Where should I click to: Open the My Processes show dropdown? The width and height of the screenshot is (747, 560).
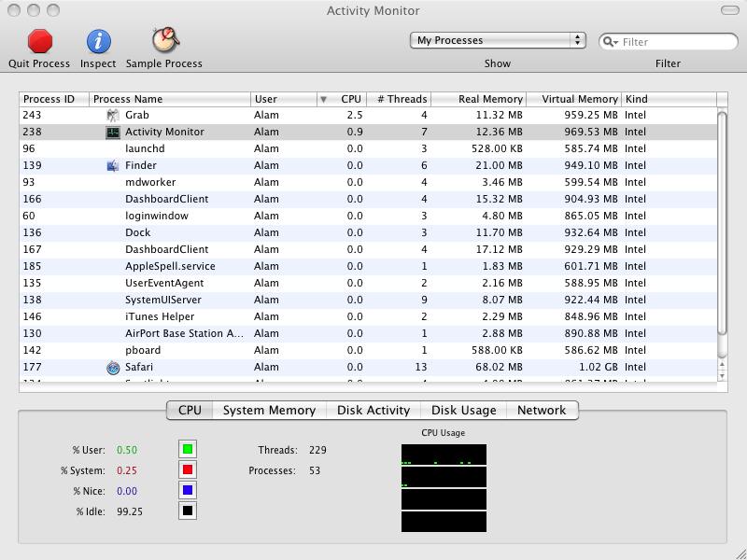click(498, 40)
